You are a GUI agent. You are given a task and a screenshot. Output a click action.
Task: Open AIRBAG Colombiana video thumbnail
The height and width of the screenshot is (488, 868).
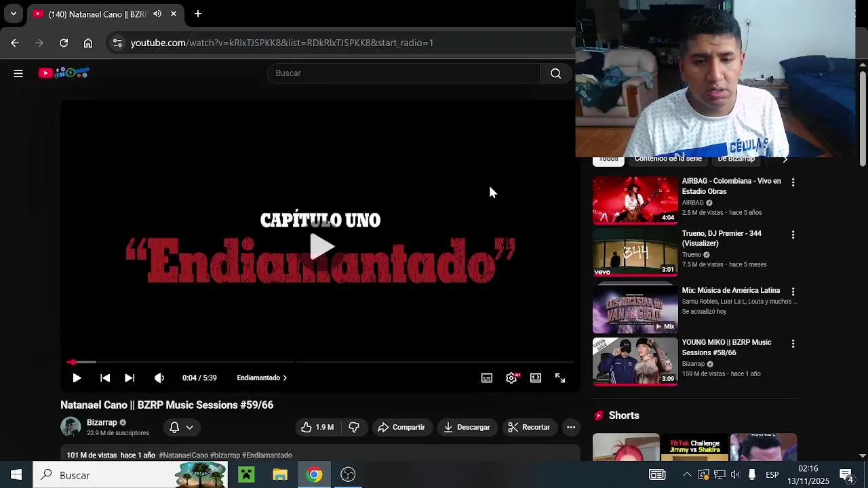[635, 200]
